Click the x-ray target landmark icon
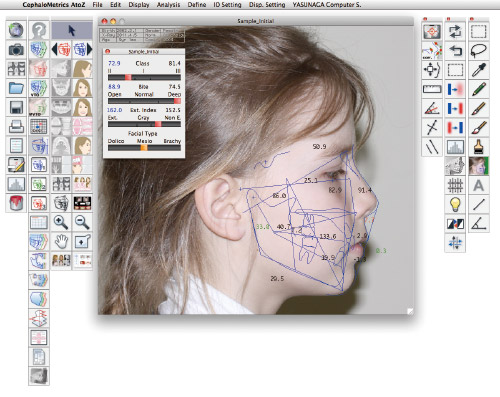 pyautogui.click(x=432, y=32)
